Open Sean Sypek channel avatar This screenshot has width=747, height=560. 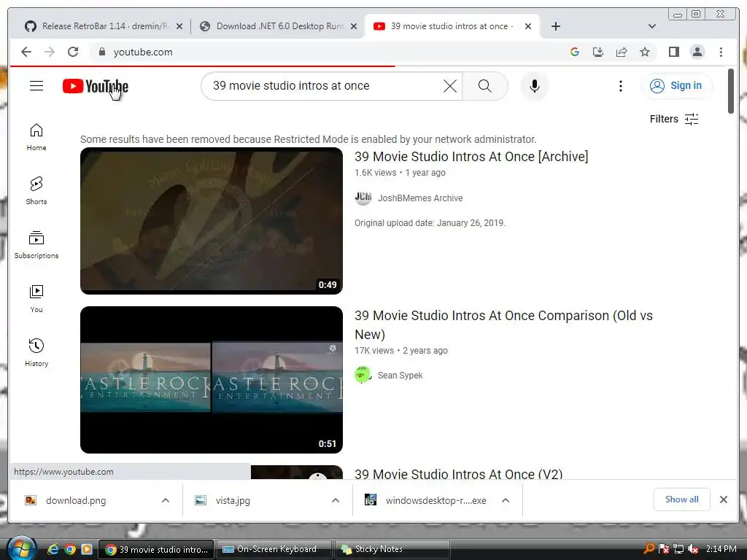363,376
